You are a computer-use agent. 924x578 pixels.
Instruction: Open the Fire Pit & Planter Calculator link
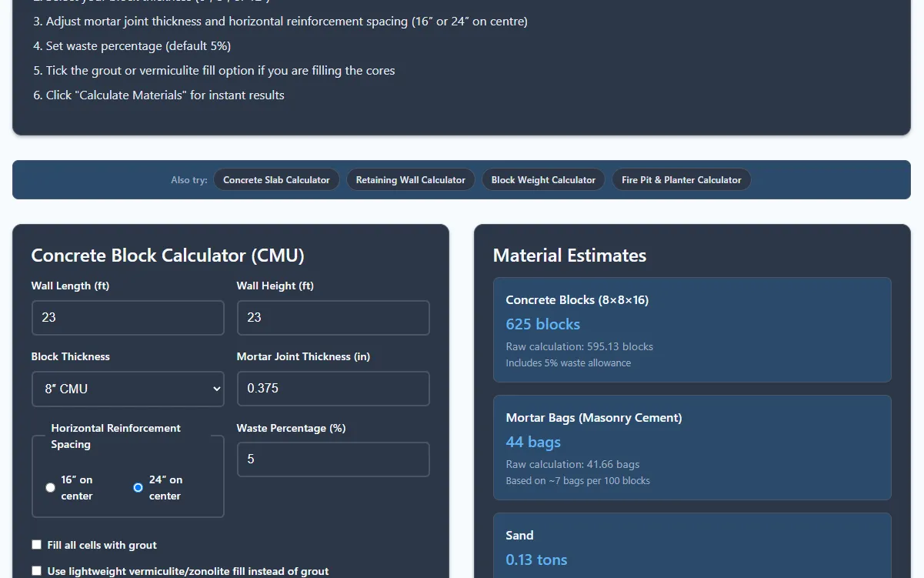click(682, 180)
